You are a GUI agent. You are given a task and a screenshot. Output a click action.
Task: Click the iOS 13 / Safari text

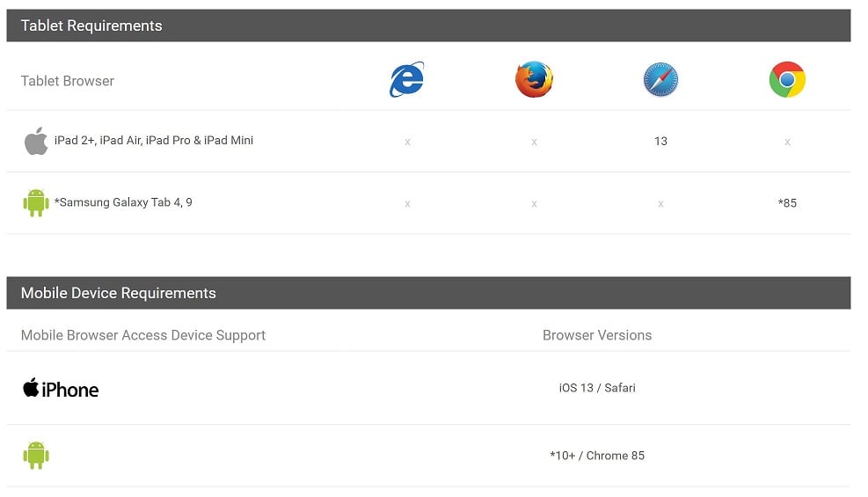pos(597,388)
